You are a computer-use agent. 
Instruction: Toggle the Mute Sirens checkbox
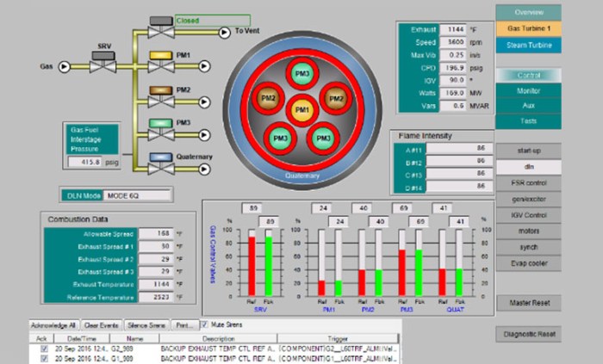pos(204,325)
